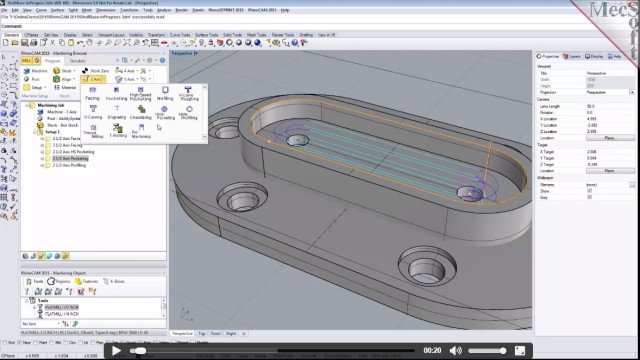
Task: Pick the Engraving operation
Action: [116, 112]
